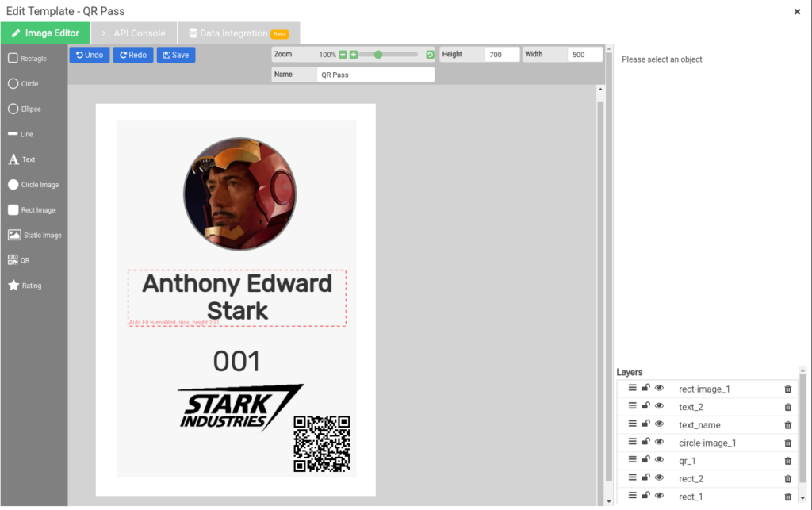Delete the qr_1 layer
This screenshot has height=510, width=812.
(787, 461)
